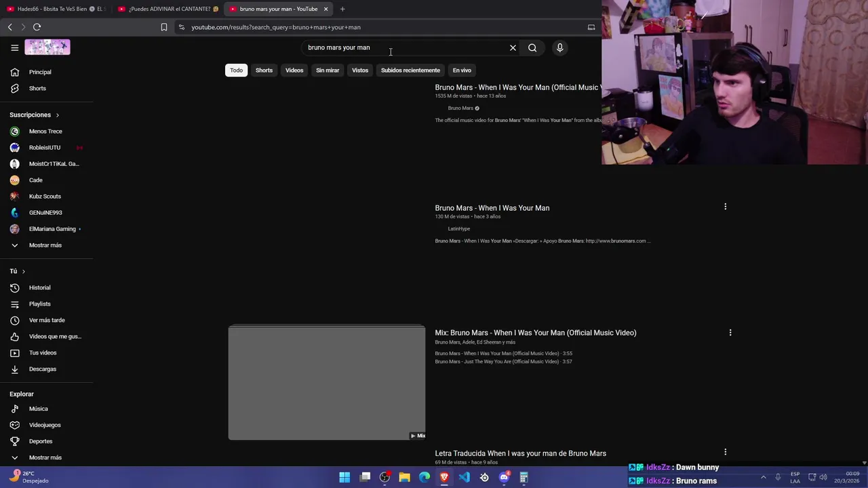This screenshot has width=868, height=488.
Task: Select the Shorts filter chip
Action: (x=264, y=70)
